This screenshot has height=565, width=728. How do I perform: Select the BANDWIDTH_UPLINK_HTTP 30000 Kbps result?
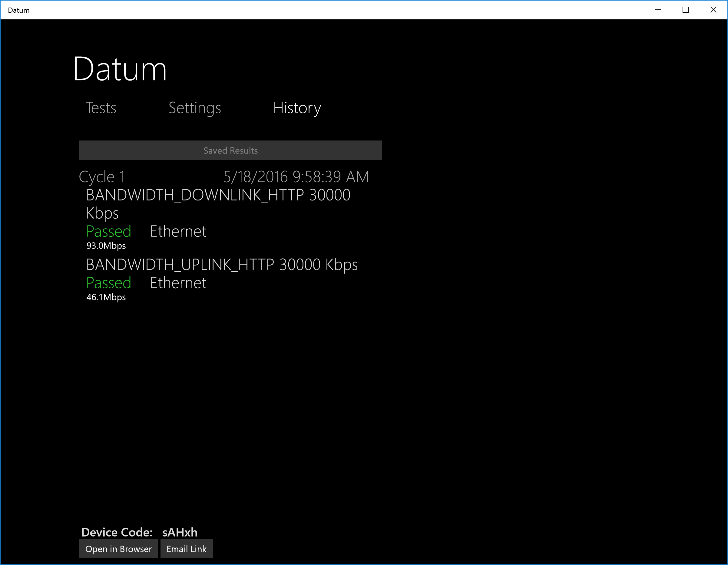click(x=222, y=265)
